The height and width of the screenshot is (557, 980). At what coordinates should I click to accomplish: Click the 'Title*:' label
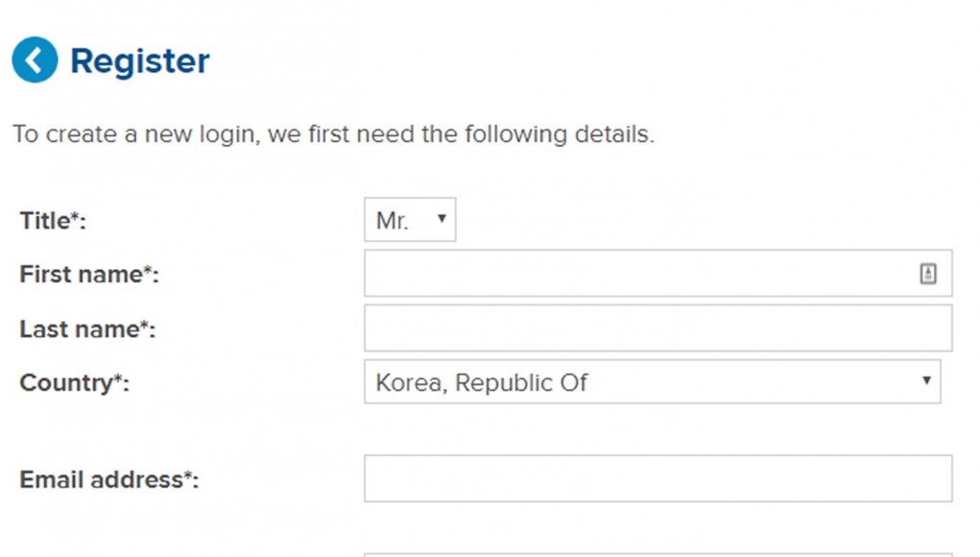[53, 221]
